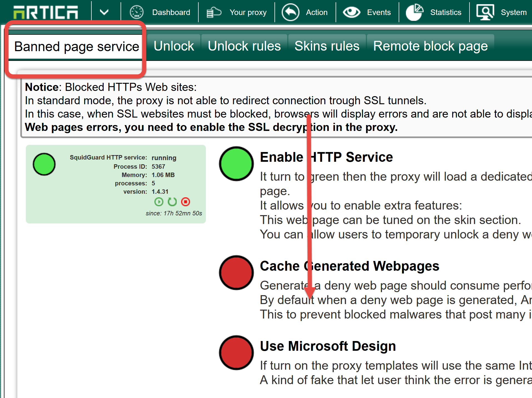Viewport: 532px width, 398px height.
Task: Click the SquidGuard service green status indicator
Action: tap(44, 164)
